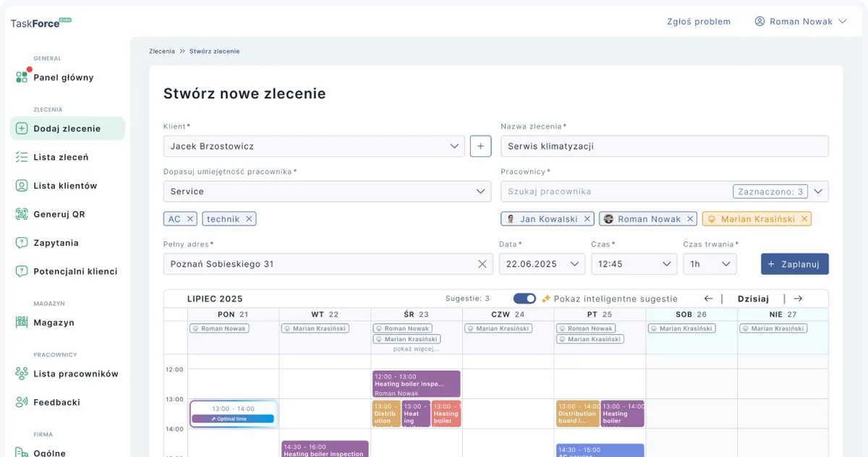The height and width of the screenshot is (457, 868).
Task: Select the Zapytania question icon
Action: pos(22,242)
